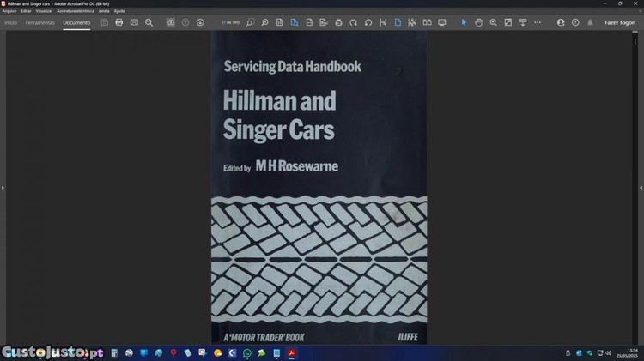Select the arrow Selection tool
The width and height of the screenshot is (644, 361).
tap(464, 22)
